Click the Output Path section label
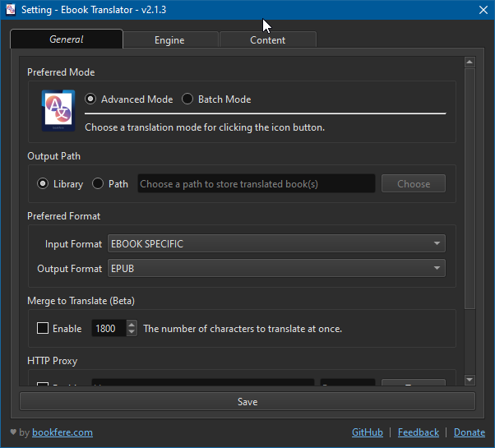This screenshot has height=448, width=495. coord(54,156)
